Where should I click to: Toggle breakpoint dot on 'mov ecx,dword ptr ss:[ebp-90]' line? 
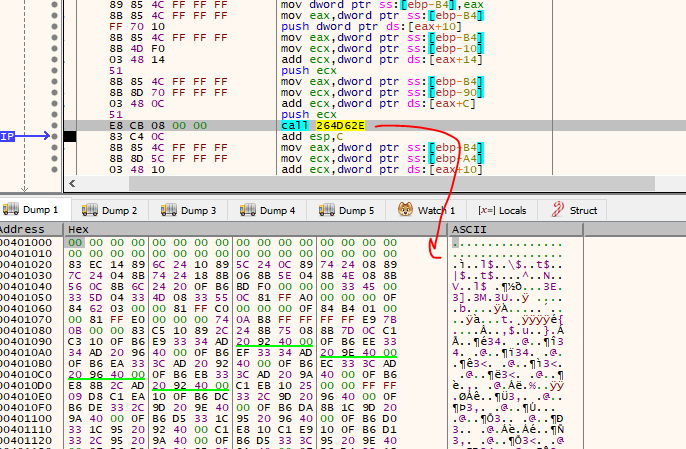coord(54,93)
